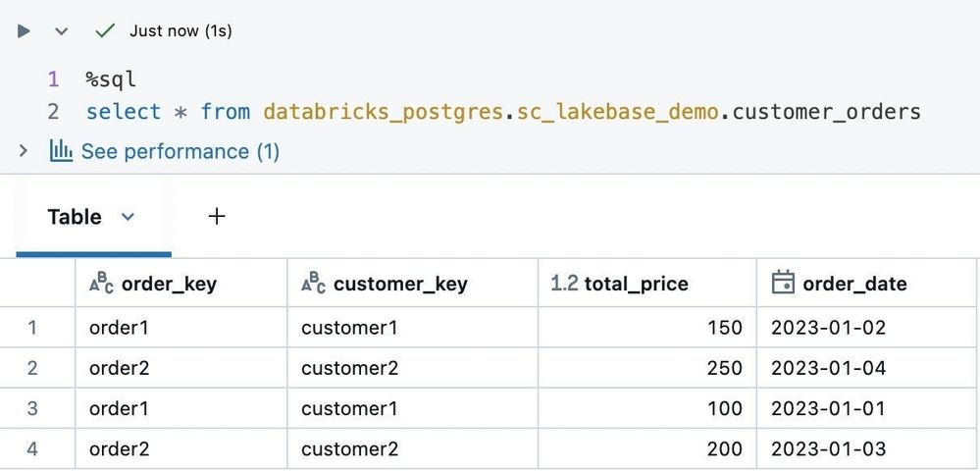Select the customer2 cell in row 4
Viewport: 980px width, 471px height.
349,448
